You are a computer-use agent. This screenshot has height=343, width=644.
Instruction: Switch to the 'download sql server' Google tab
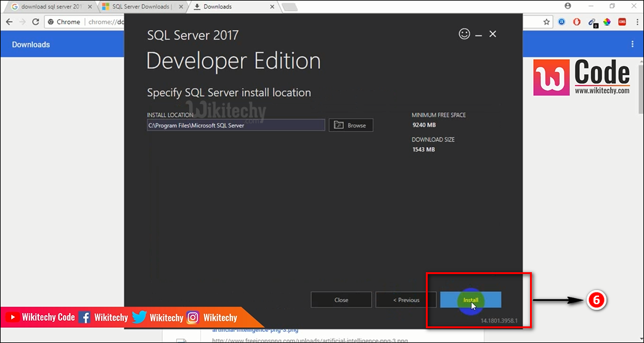coord(49,7)
